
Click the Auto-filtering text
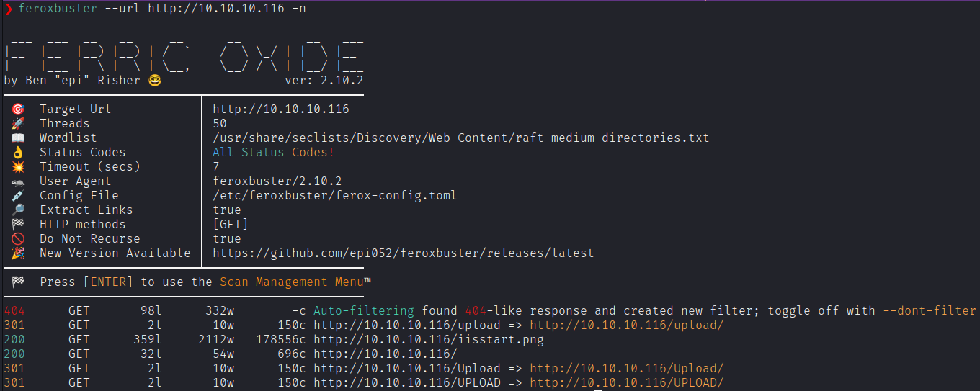(x=364, y=311)
